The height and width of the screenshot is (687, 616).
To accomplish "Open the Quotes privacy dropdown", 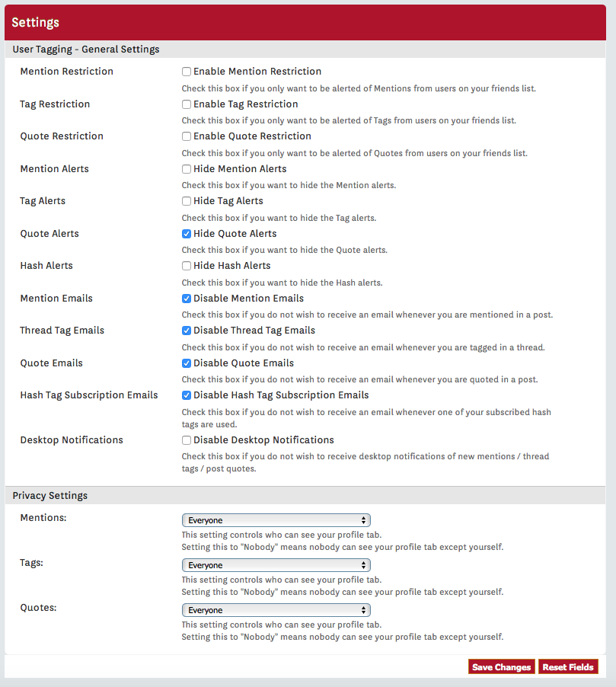I will (x=276, y=610).
